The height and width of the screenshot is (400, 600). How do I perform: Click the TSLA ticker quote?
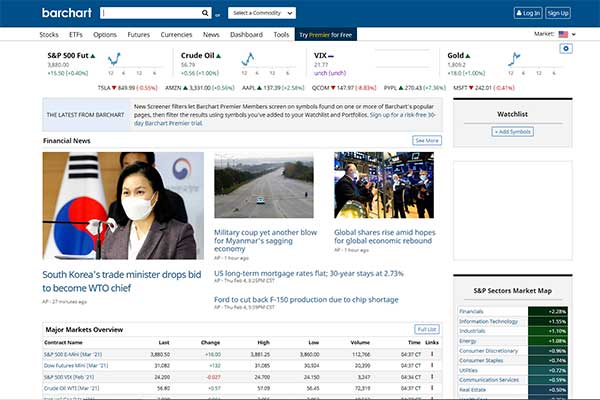point(127,88)
